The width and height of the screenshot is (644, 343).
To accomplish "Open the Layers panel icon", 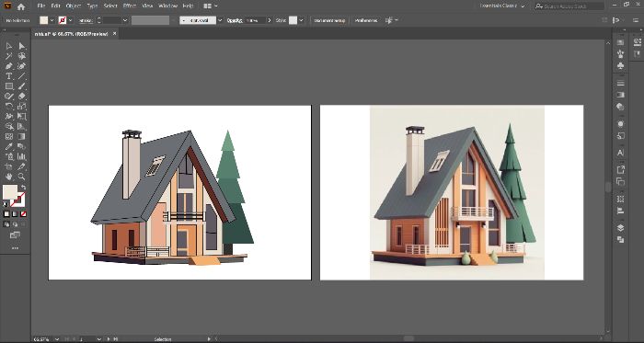I will point(621,228).
